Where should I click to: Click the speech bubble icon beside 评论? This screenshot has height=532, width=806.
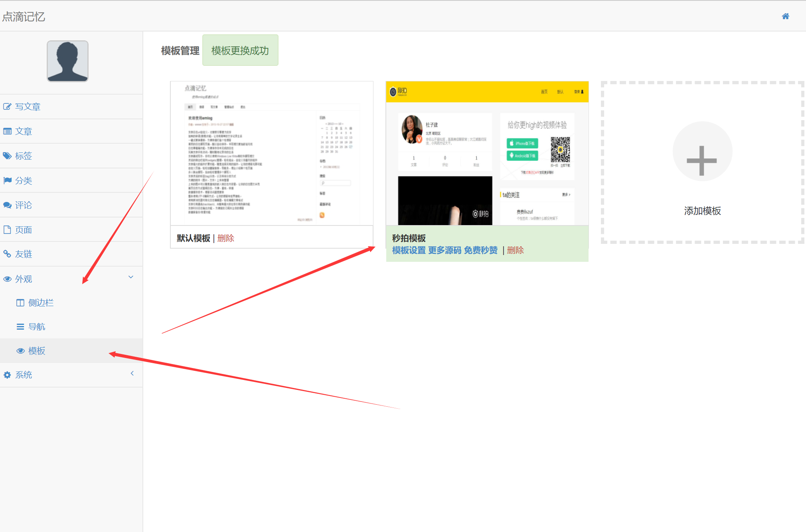click(x=7, y=205)
